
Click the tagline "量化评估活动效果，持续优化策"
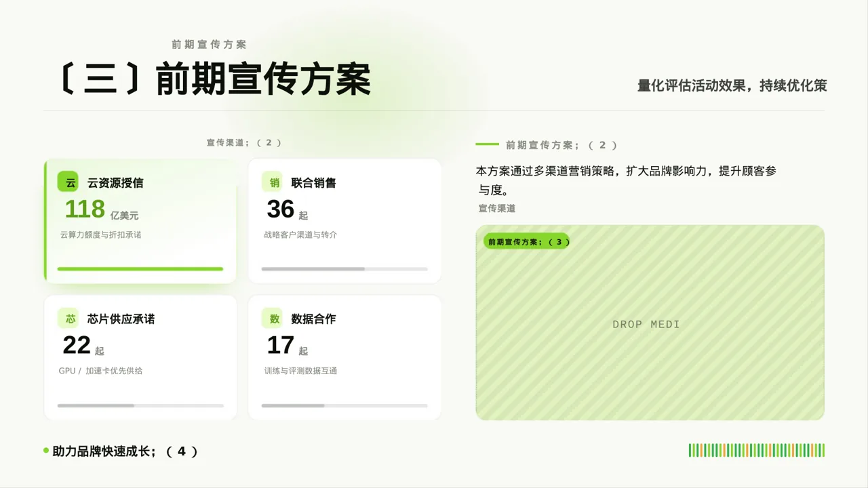tap(732, 85)
